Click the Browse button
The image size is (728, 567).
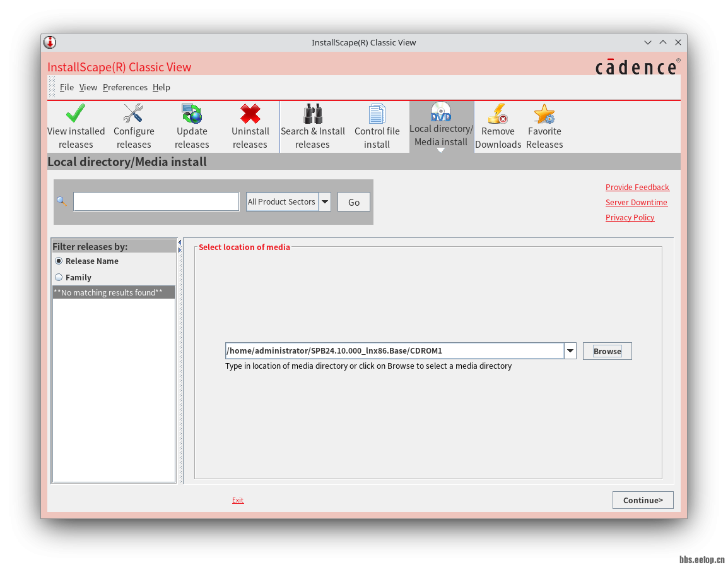click(x=607, y=351)
